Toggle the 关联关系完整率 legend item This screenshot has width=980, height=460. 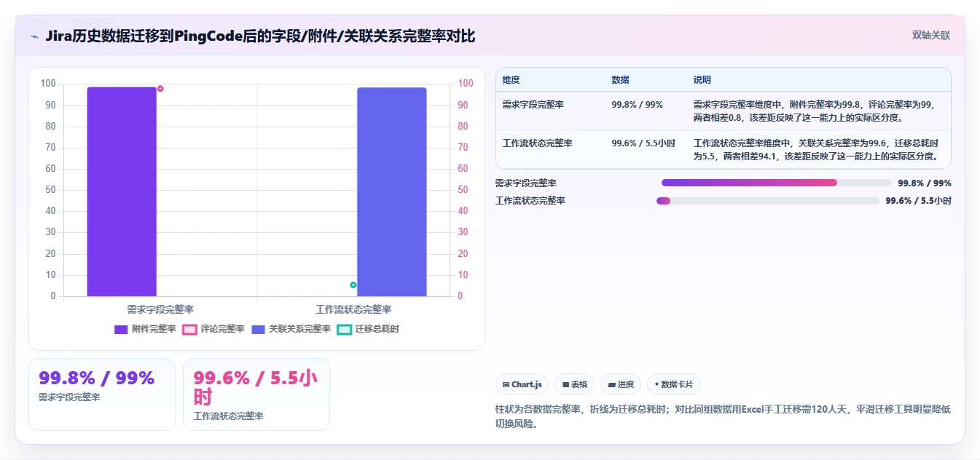tap(291, 329)
